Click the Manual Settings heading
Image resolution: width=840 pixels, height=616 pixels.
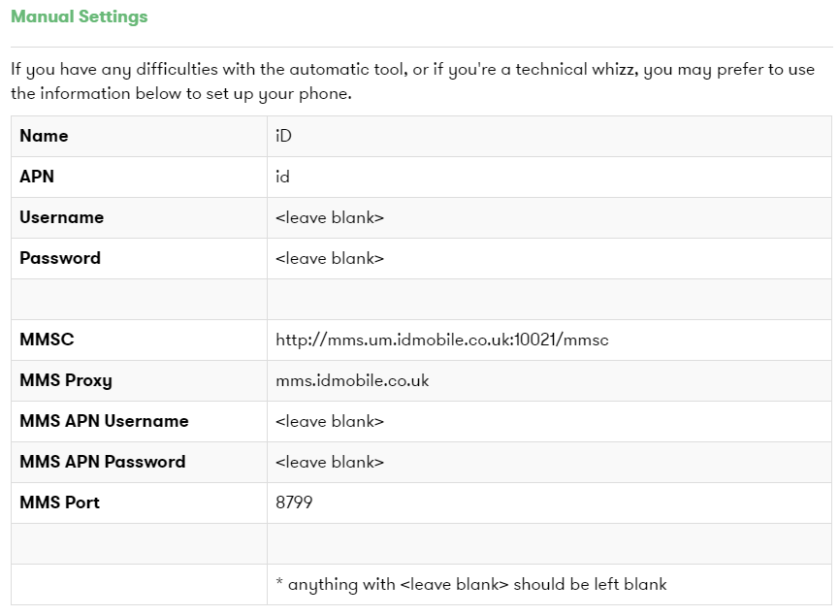tap(80, 16)
